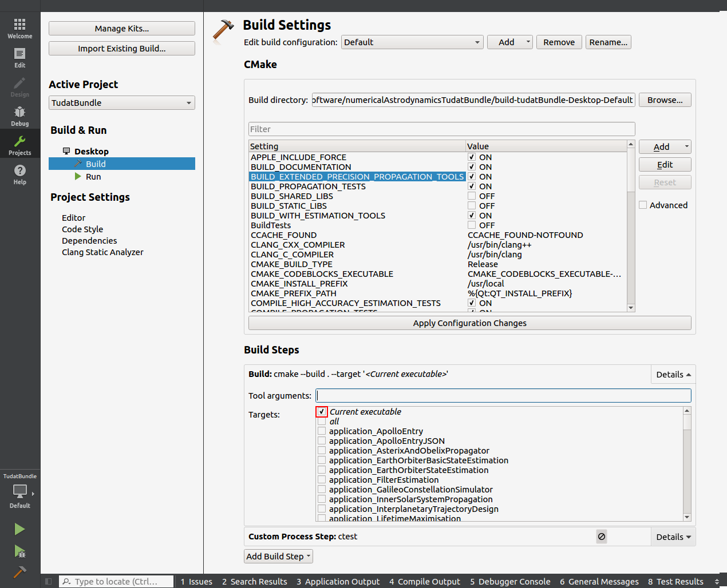Open the build configuration Default dropdown
Viewport: 727px width, 588px height.
[412, 42]
